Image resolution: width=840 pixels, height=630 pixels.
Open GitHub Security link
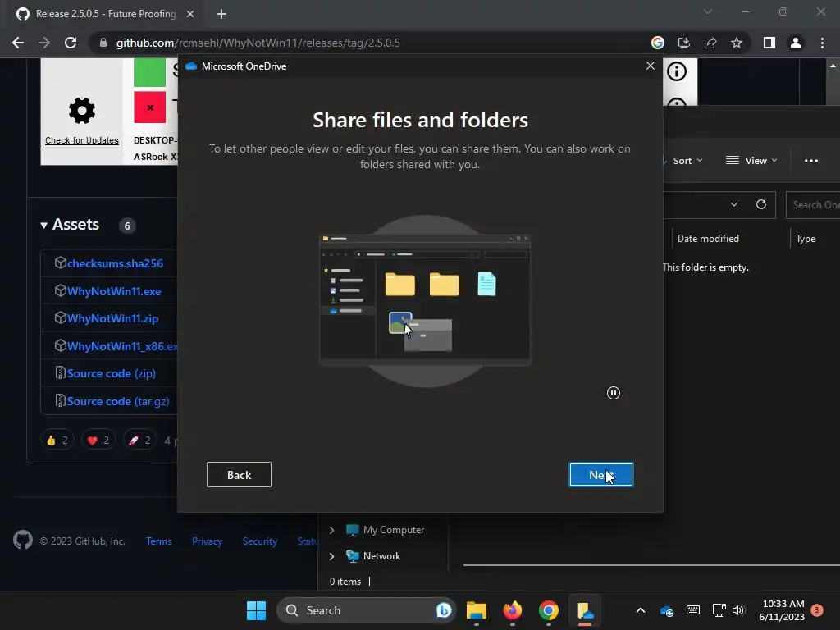(x=260, y=541)
